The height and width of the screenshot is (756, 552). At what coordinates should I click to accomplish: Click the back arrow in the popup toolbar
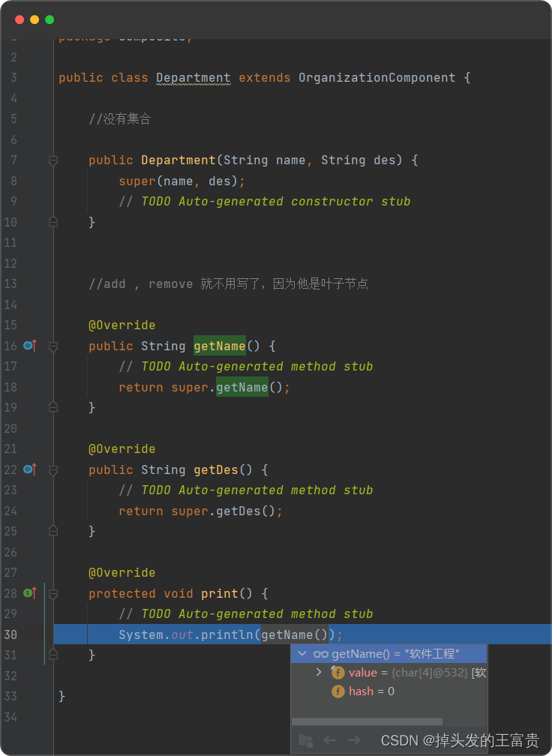pos(330,740)
